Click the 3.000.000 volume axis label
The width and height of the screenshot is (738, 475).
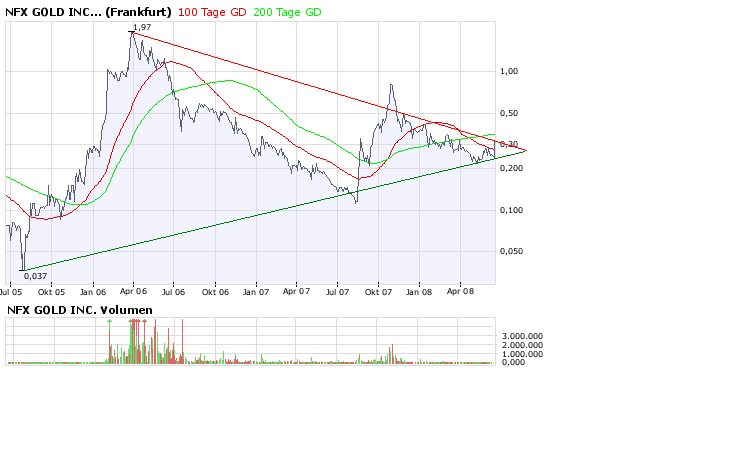coord(521,336)
